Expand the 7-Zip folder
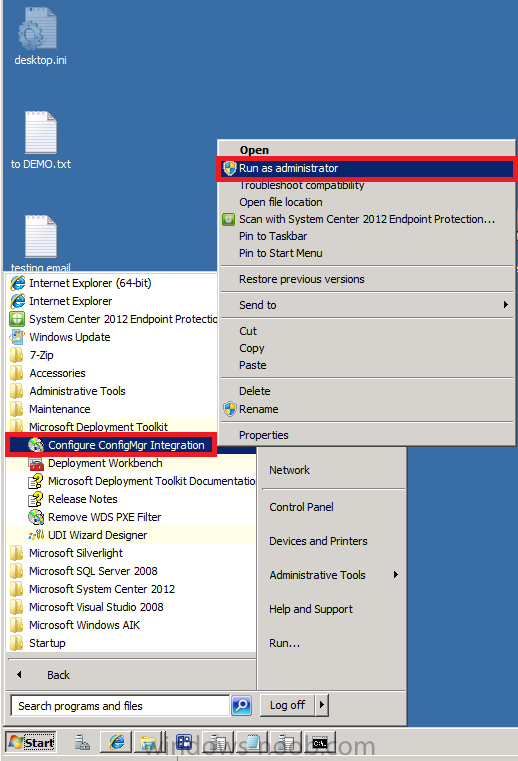The height and width of the screenshot is (761, 518). pos(41,355)
